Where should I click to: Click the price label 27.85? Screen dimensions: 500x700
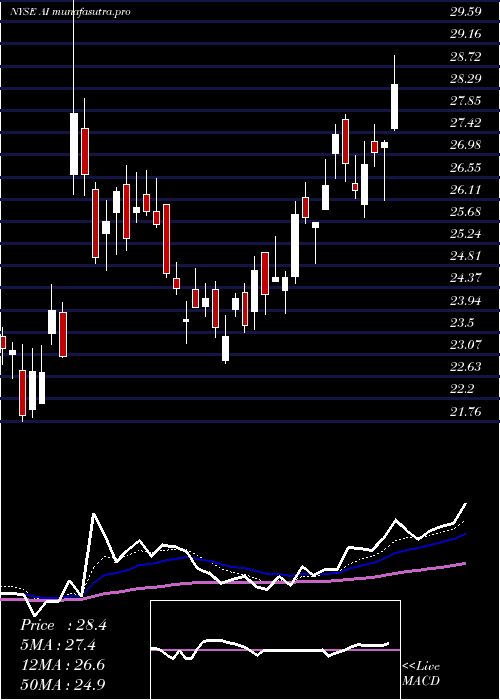[466, 100]
